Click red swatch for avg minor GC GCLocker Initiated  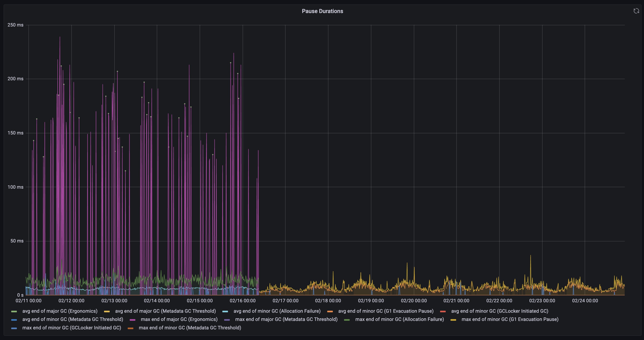(443, 311)
